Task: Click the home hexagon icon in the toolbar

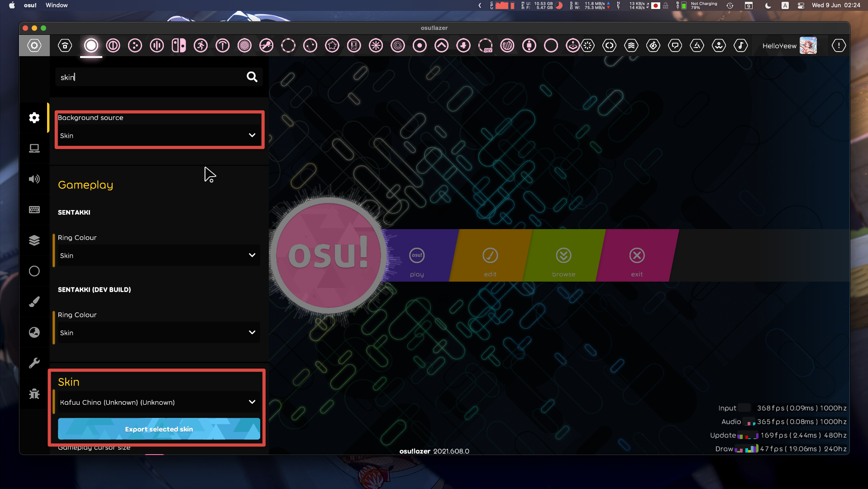Action: 65,45
